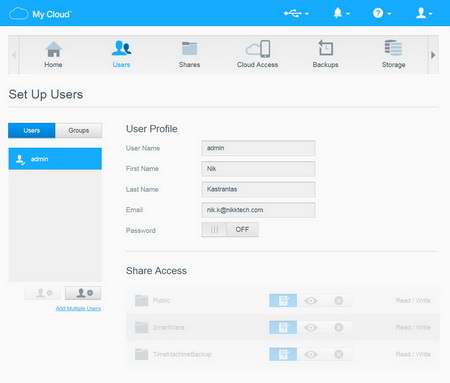Go to the Home section
Viewport: 450px width, 383px height.
pos(53,55)
